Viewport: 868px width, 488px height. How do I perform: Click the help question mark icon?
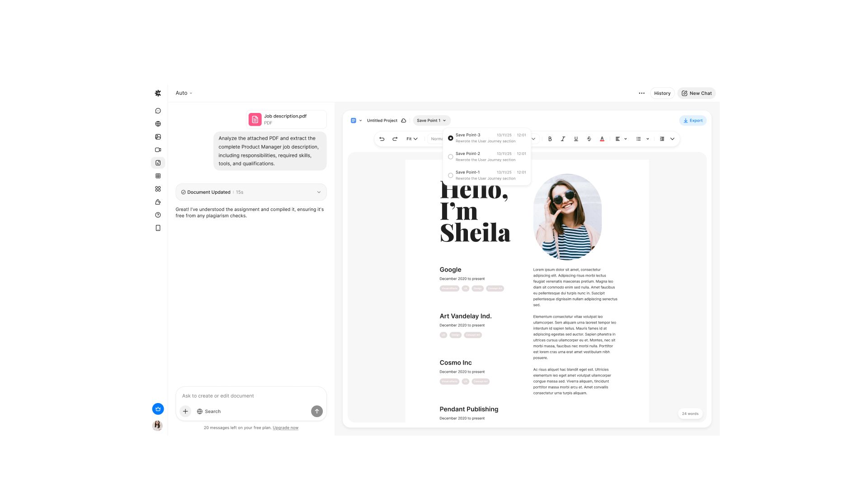(158, 215)
